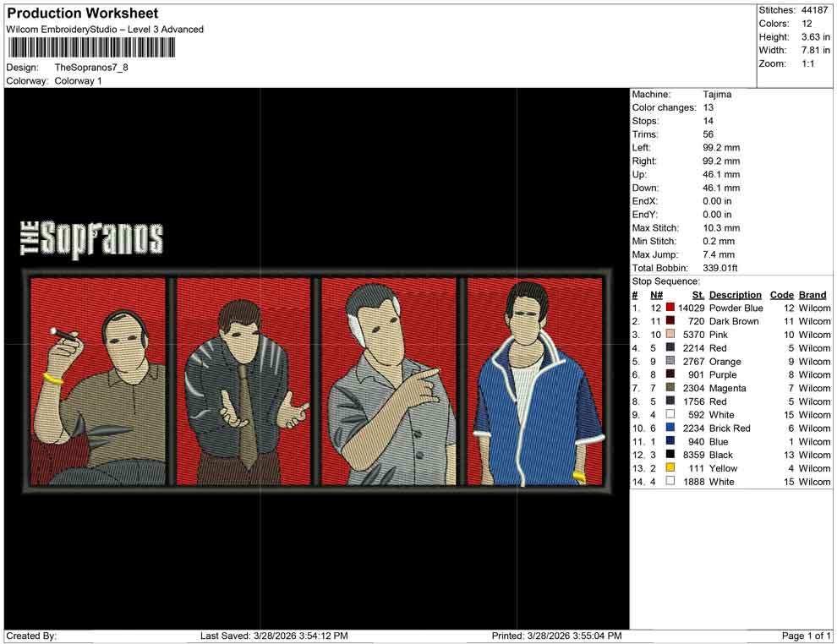Click the Brick Red color swatch
Screen dimensions: 837x644
tap(670, 428)
